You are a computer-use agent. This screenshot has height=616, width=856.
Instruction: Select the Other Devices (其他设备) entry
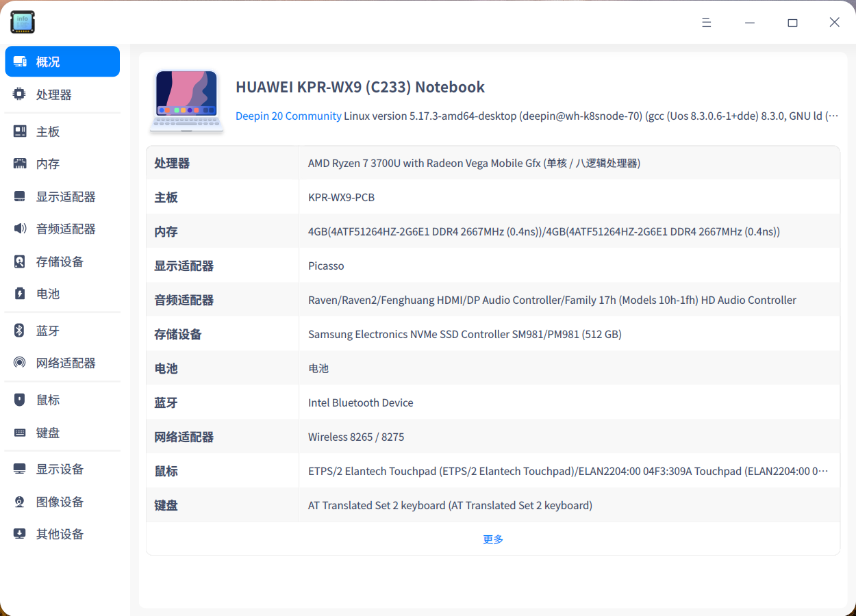pos(19,534)
